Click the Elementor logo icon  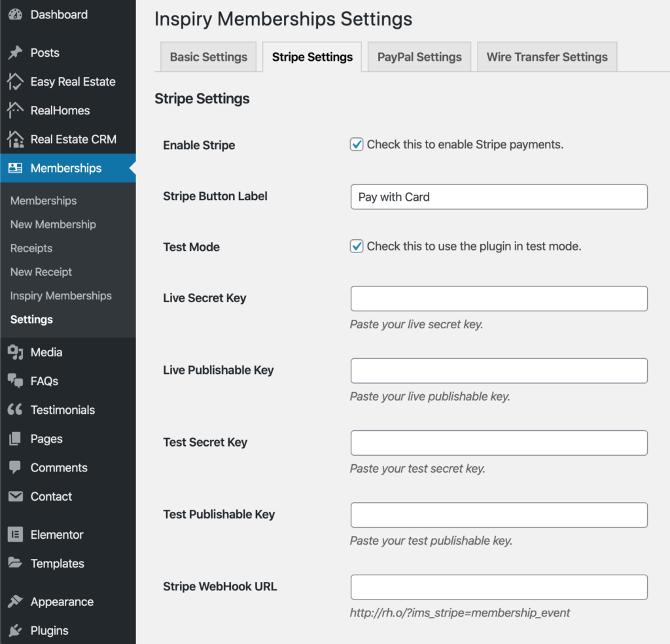click(16, 534)
